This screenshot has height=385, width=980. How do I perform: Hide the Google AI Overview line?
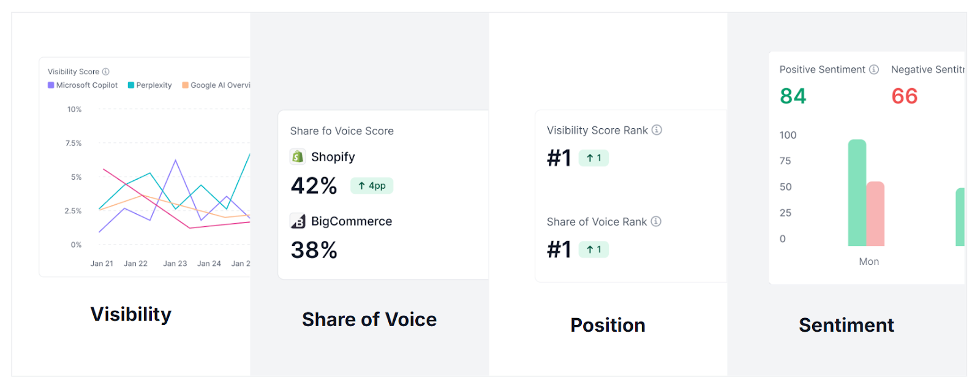coord(217,85)
